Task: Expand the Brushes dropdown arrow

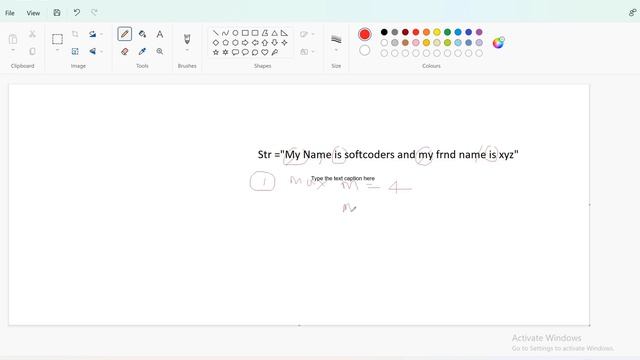Action: click(x=187, y=51)
